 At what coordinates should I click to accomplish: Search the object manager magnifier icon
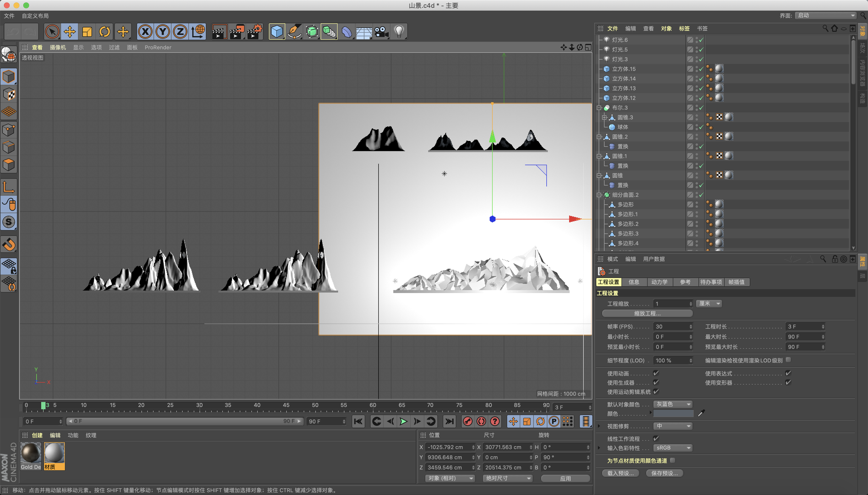click(825, 28)
